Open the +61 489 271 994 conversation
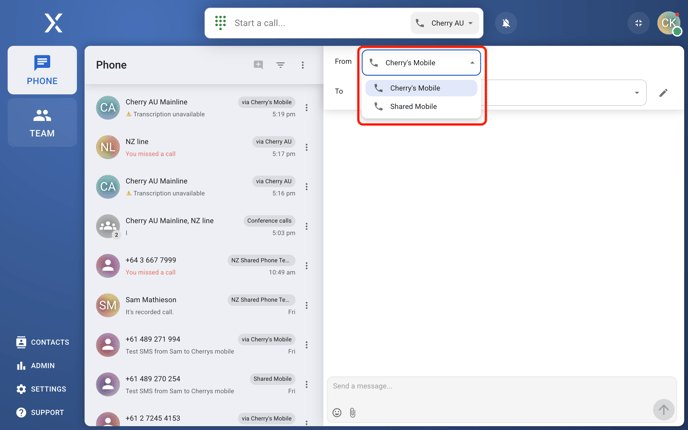This screenshot has height=430, width=688. click(x=204, y=345)
